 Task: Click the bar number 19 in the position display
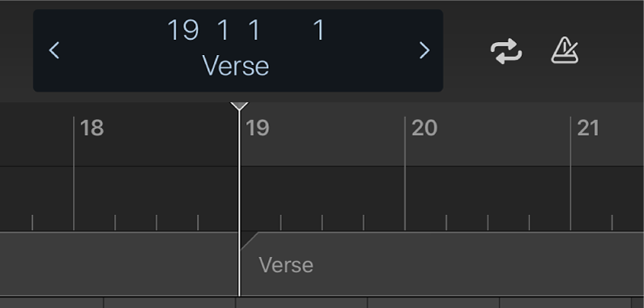[183, 30]
